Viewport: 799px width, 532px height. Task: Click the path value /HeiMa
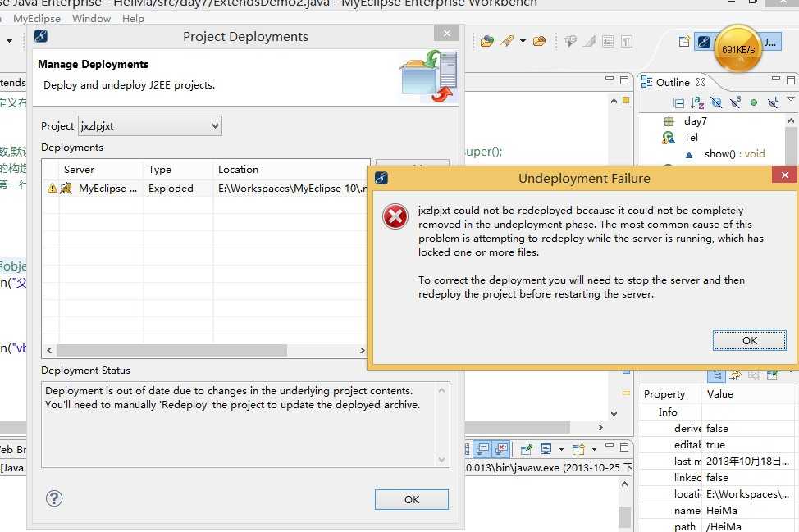pos(724,526)
